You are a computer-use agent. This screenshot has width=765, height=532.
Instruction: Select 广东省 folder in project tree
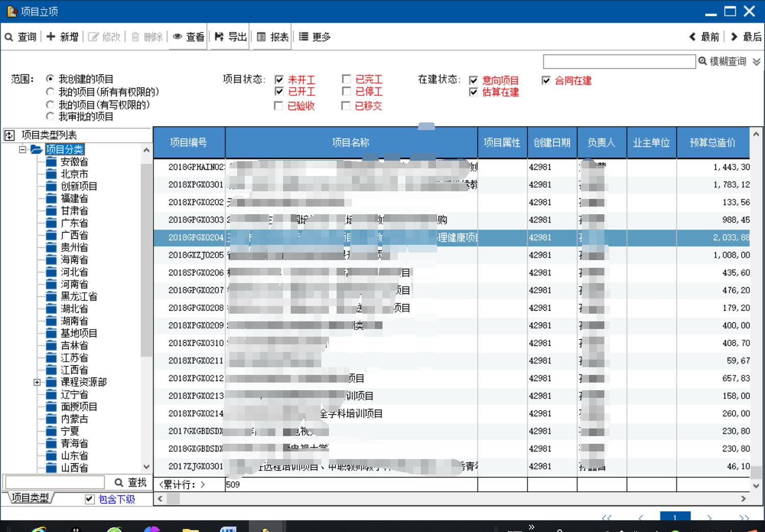(x=74, y=223)
